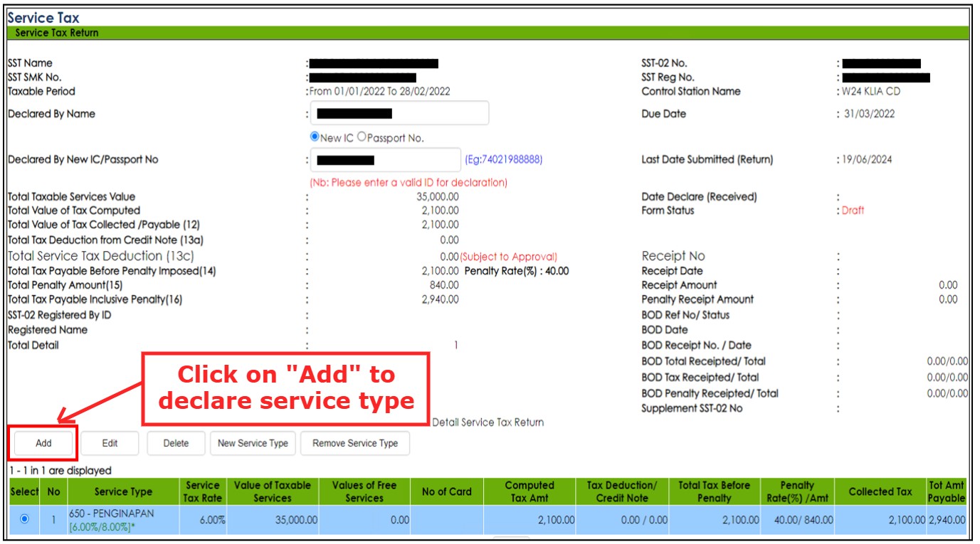Click the Delete button

pyautogui.click(x=176, y=443)
